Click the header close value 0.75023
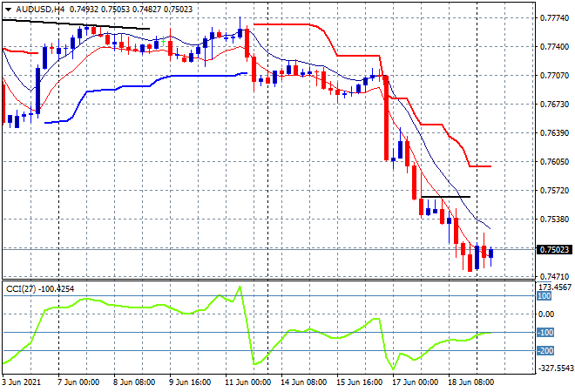The width and height of the screenshot is (575, 392). tap(178, 10)
